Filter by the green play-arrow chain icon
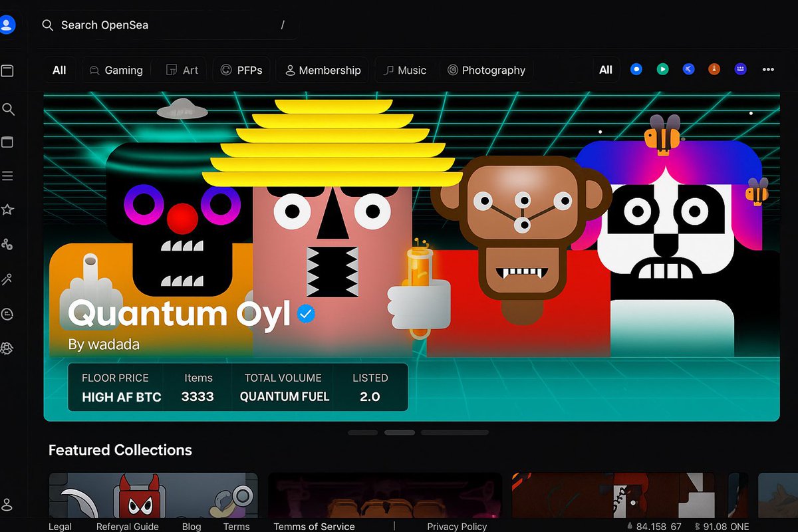Screen dimensions: 798x532 662,69
